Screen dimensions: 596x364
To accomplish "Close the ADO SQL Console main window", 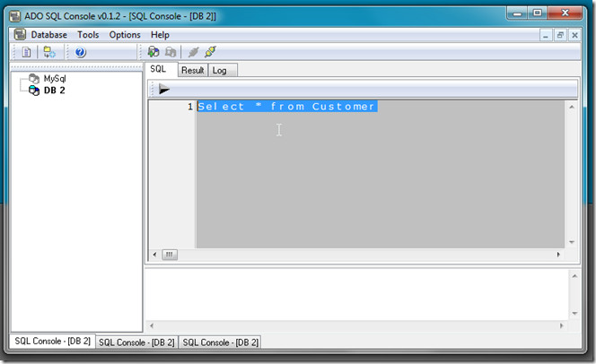I will [x=565, y=13].
